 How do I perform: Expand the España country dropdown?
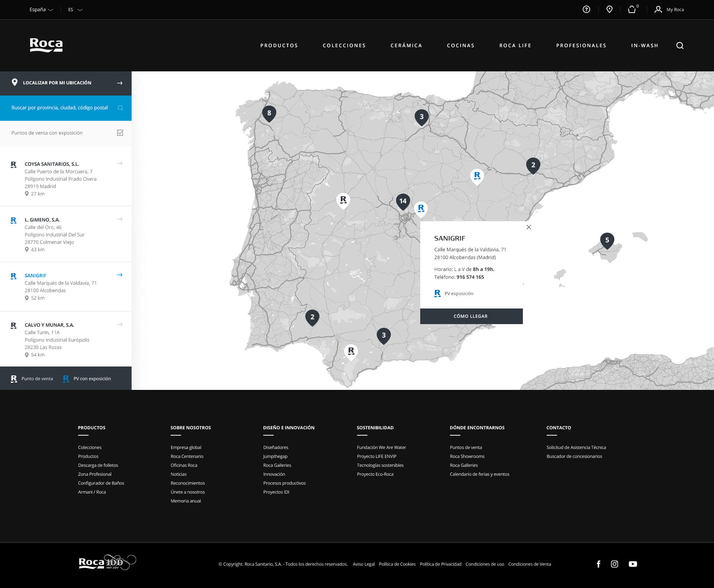41,10
